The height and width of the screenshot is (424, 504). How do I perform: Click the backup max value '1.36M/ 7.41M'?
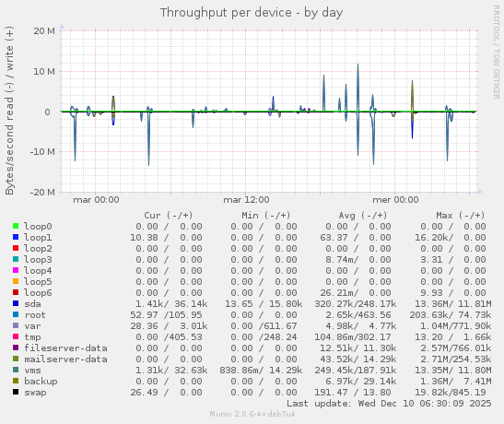(x=455, y=382)
